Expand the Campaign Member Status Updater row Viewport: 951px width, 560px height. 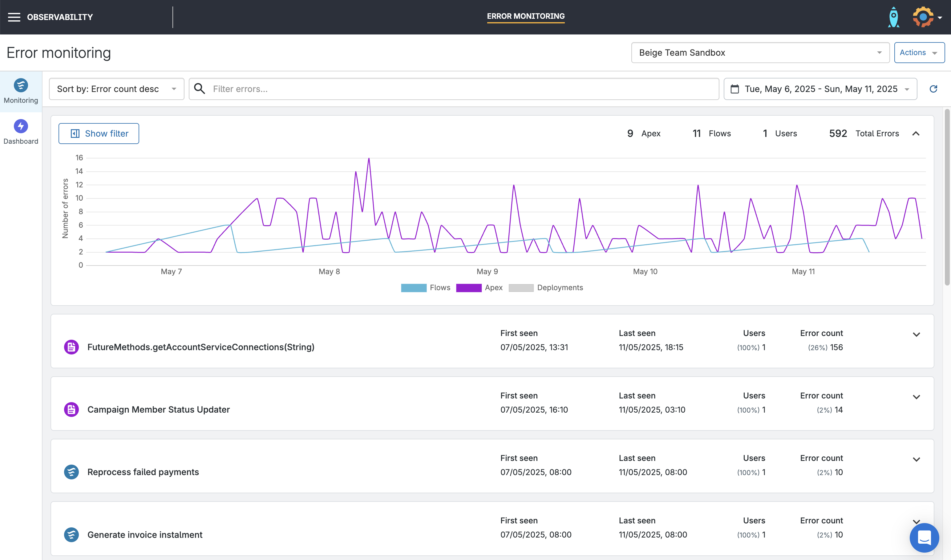click(x=916, y=397)
